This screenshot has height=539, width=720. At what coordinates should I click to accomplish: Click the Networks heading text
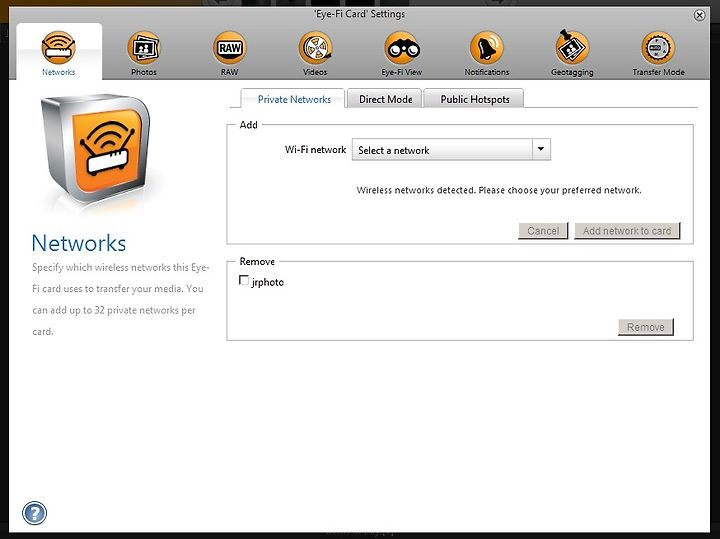click(79, 243)
